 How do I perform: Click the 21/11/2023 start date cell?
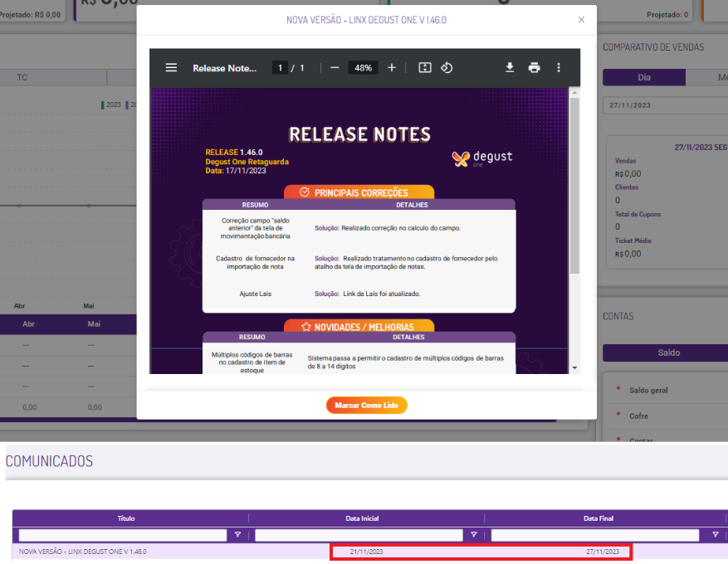(366, 552)
